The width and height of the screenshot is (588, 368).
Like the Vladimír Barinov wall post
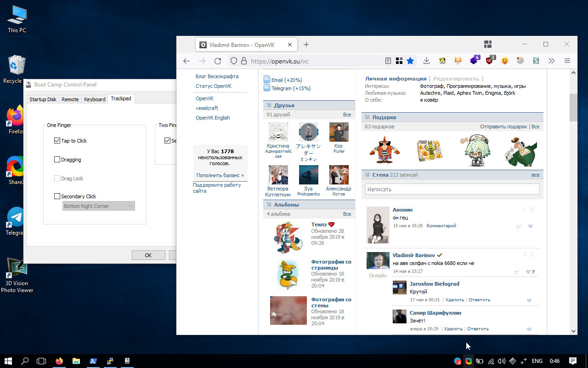coord(529,272)
